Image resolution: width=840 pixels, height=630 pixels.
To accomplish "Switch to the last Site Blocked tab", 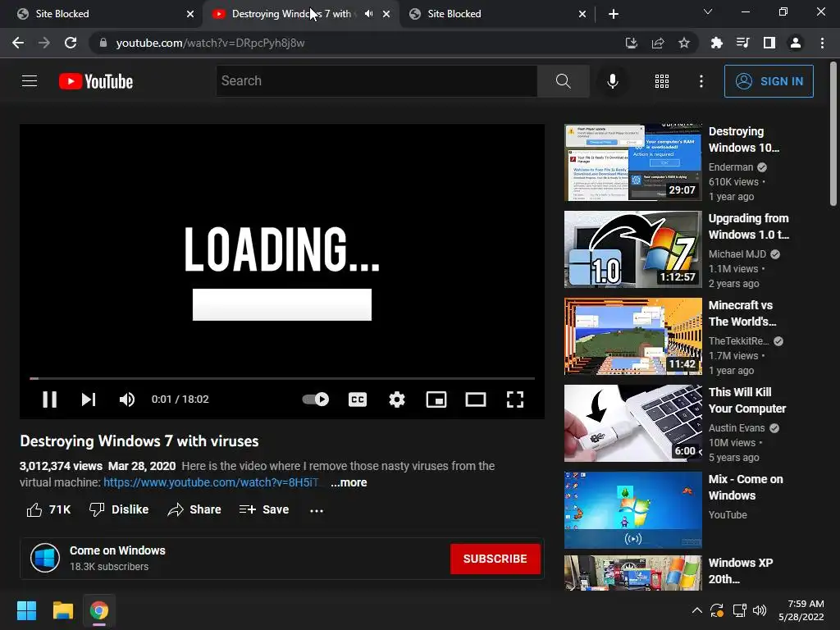I will [x=497, y=14].
